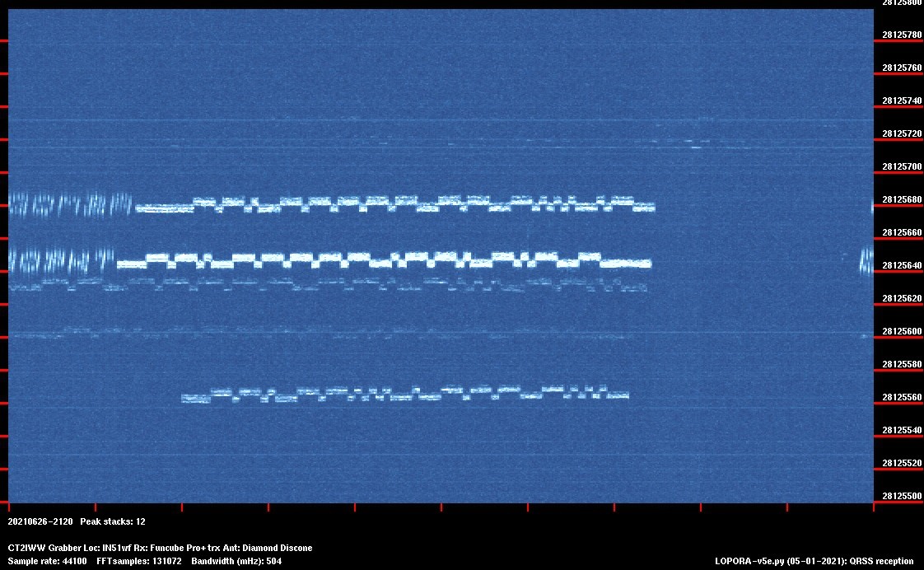This screenshot has width=924, height=570.
Task: Click the signal trace near 28125680
Action: tap(394, 204)
